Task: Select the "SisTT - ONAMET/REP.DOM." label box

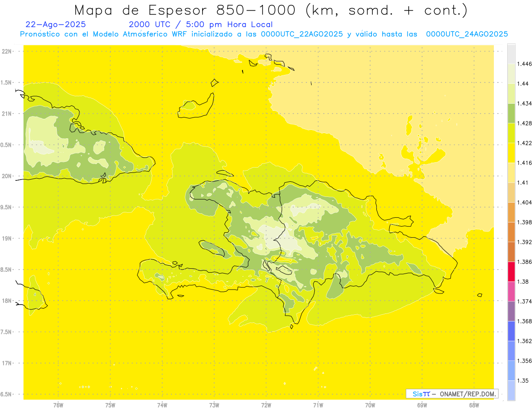Action: coord(452,394)
